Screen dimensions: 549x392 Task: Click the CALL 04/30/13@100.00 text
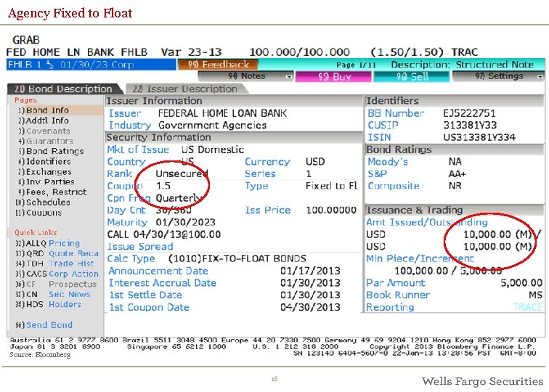pos(164,234)
